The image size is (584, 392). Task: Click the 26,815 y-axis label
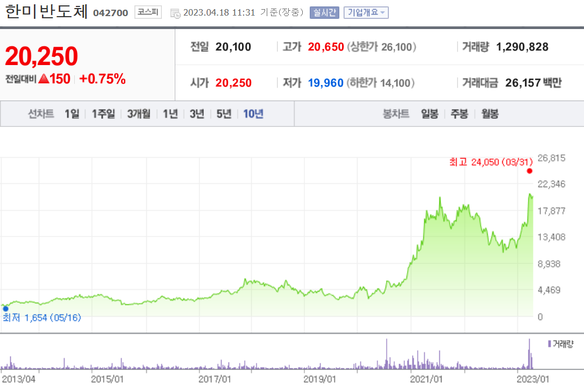coord(552,158)
